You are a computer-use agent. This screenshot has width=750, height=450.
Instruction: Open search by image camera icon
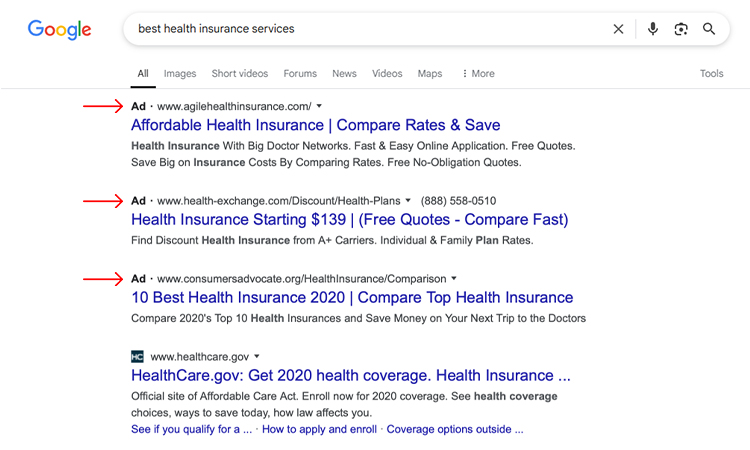point(681,29)
